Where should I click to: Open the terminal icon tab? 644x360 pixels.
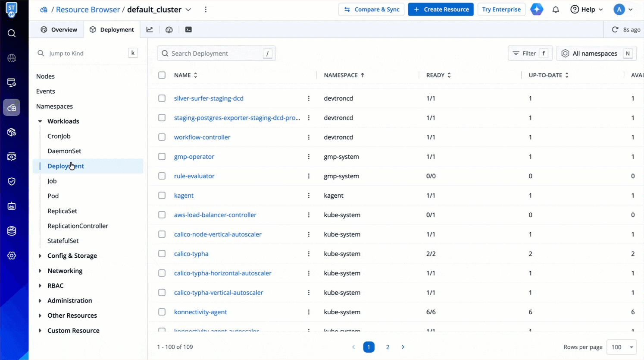tap(188, 29)
